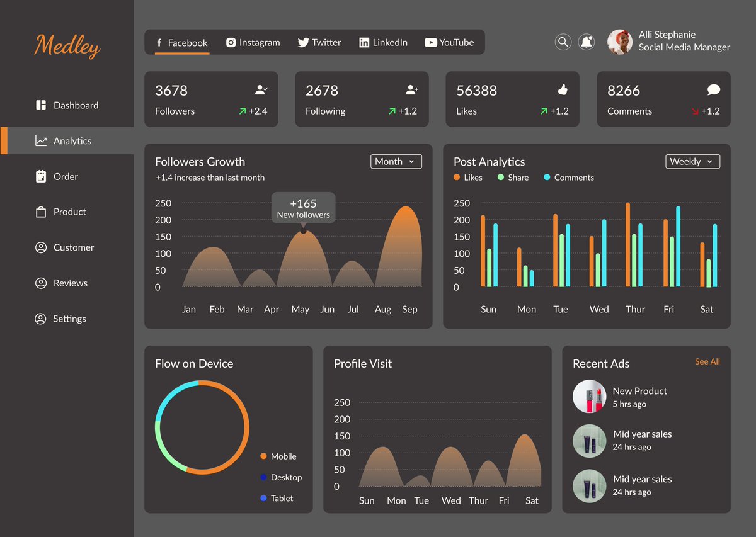This screenshot has height=537, width=756.
Task: Click the Facebook f icon
Action: 159,43
